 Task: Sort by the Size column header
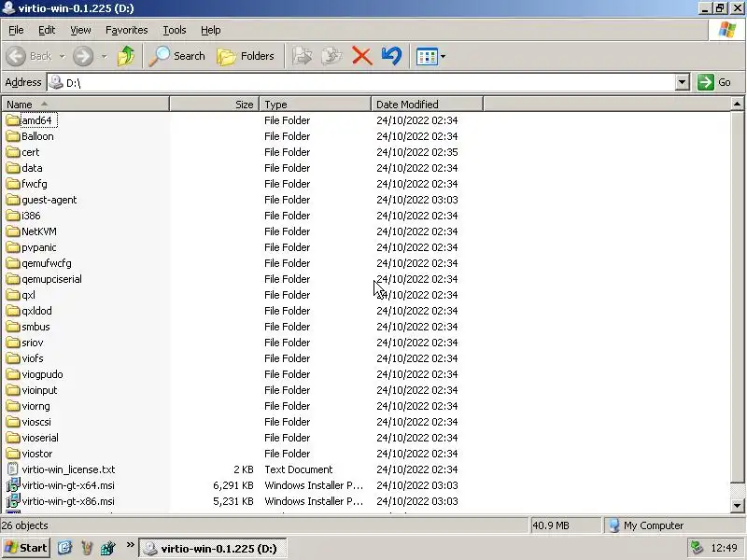click(215, 105)
